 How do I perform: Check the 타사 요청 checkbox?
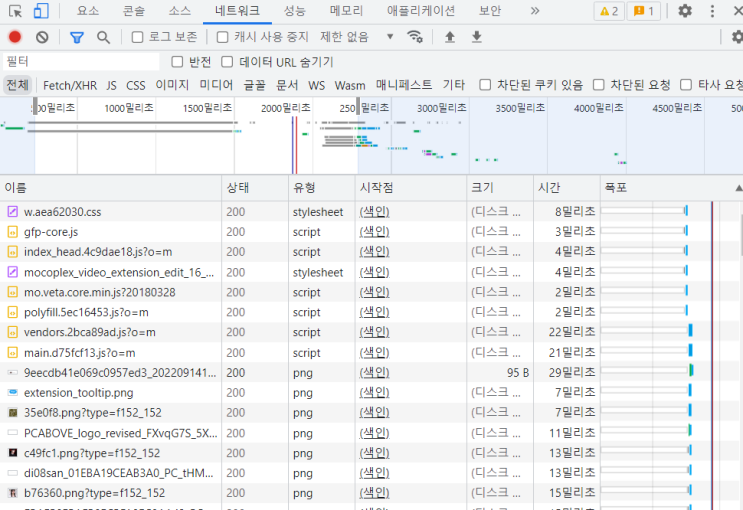pos(686,85)
